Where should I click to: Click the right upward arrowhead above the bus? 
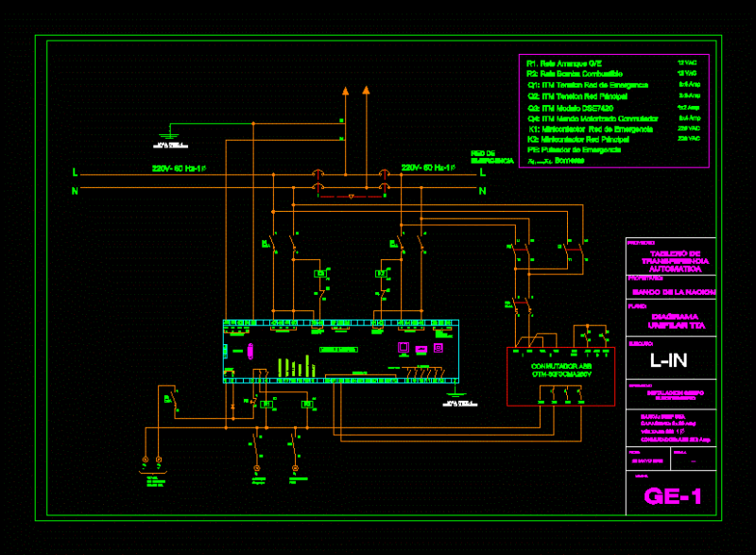[367, 90]
